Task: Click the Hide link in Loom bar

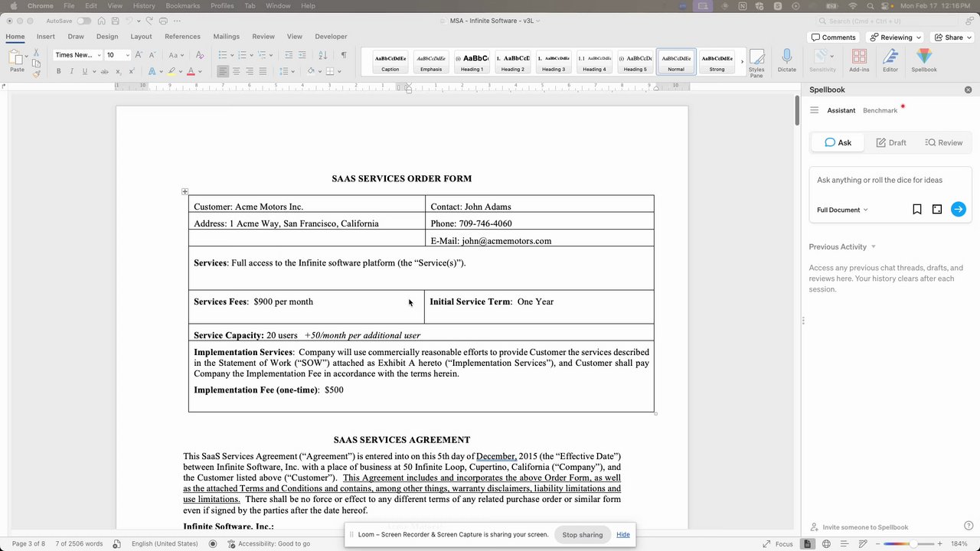Action: coord(623,534)
